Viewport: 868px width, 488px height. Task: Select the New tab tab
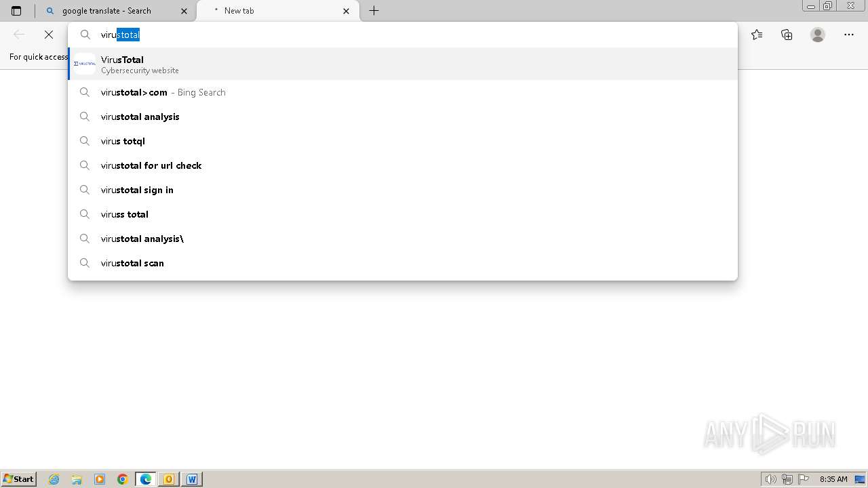pyautogui.click(x=278, y=11)
